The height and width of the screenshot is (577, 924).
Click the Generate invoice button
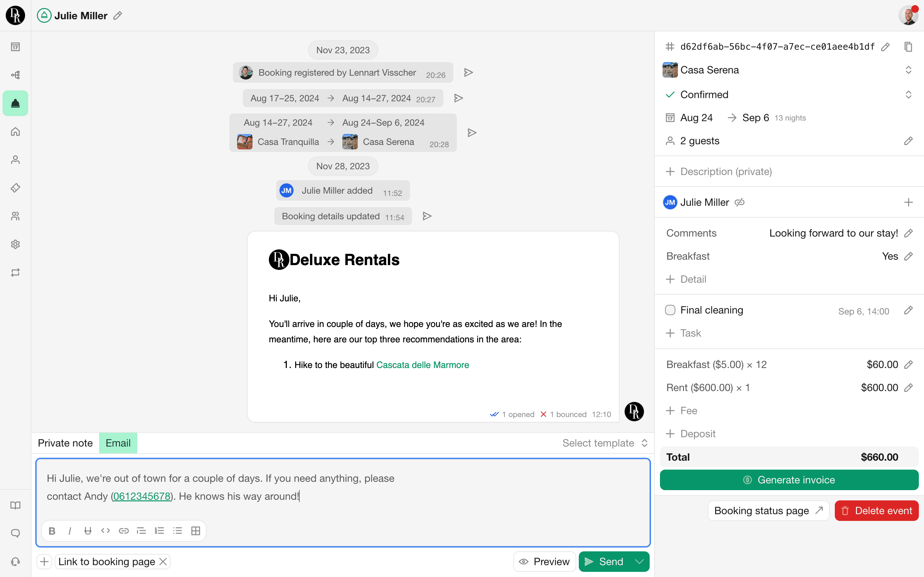789,480
